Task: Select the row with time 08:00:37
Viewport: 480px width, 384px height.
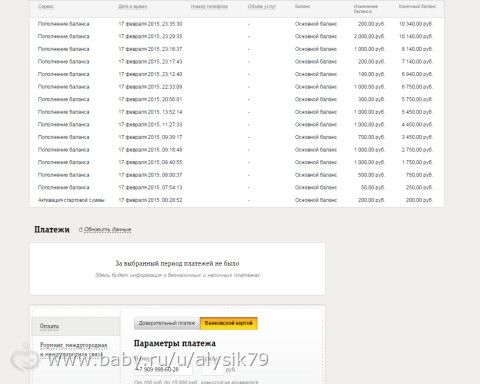Action: tap(237, 175)
